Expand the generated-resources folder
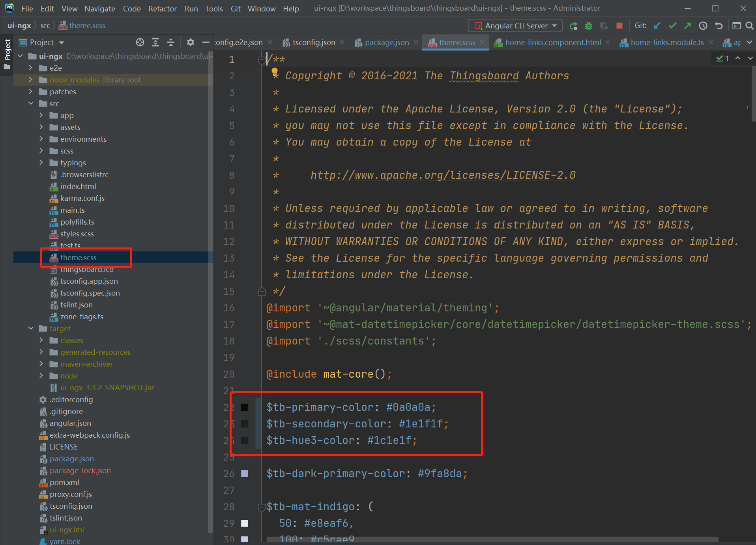Screen dimensions: 756x545 [x=41, y=352]
